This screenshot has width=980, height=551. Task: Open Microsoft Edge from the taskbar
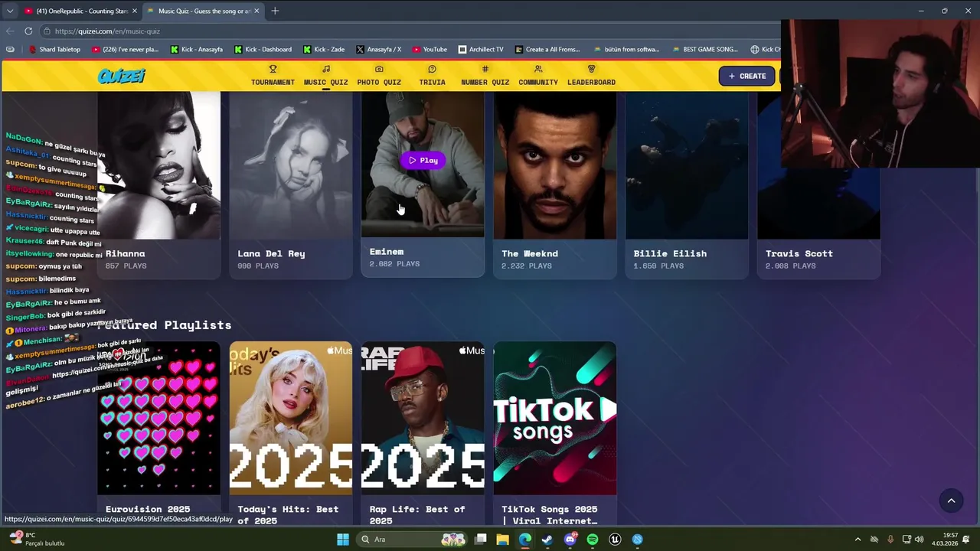click(x=524, y=540)
